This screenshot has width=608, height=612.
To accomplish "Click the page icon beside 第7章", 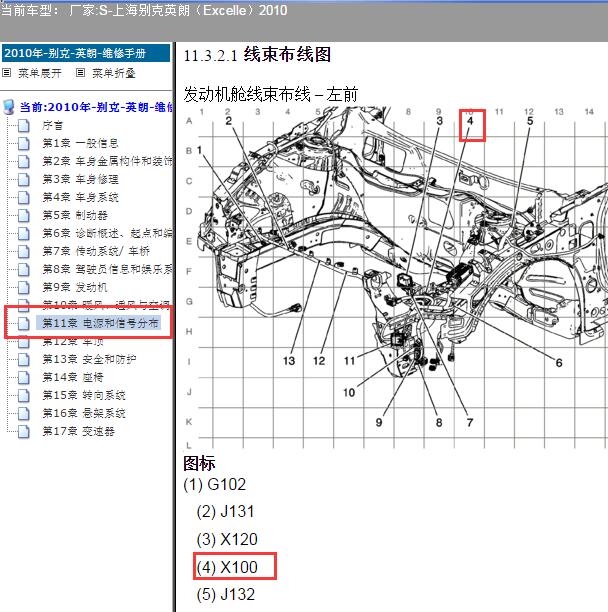I will pos(24,251).
